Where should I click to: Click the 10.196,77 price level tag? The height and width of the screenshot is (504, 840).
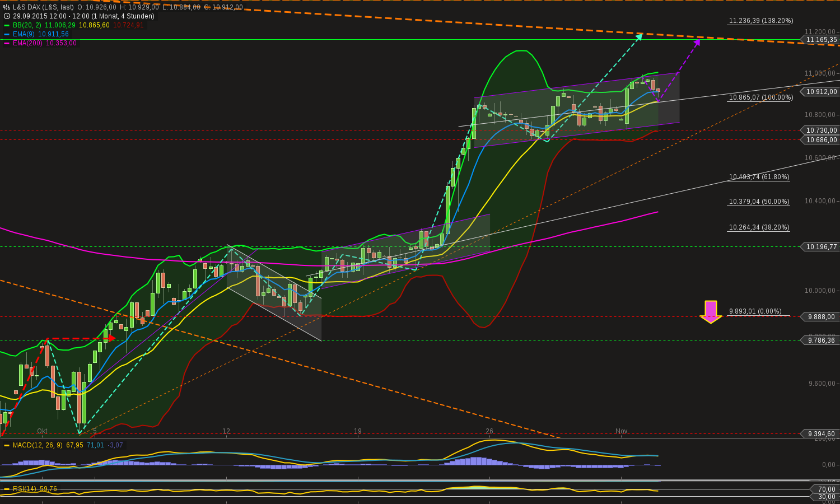[820, 246]
